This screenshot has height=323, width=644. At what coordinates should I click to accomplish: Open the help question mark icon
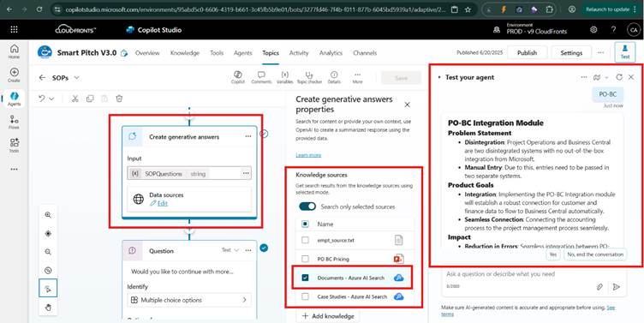pyautogui.click(x=613, y=30)
